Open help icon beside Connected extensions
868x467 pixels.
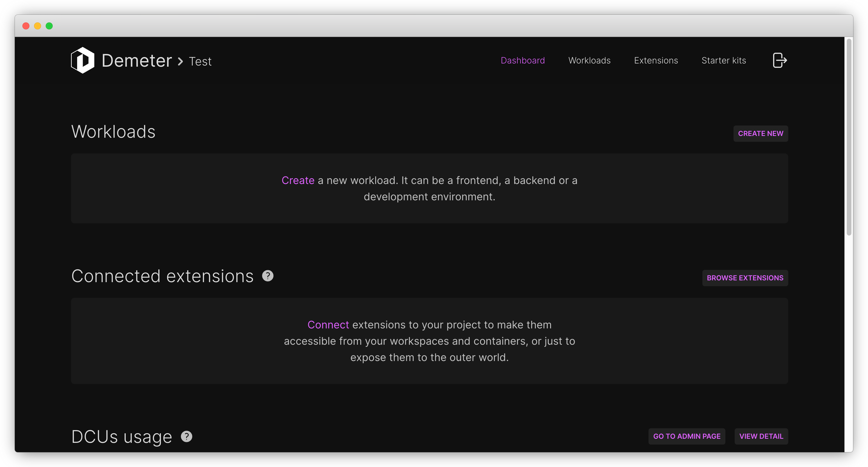coord(268,276)
